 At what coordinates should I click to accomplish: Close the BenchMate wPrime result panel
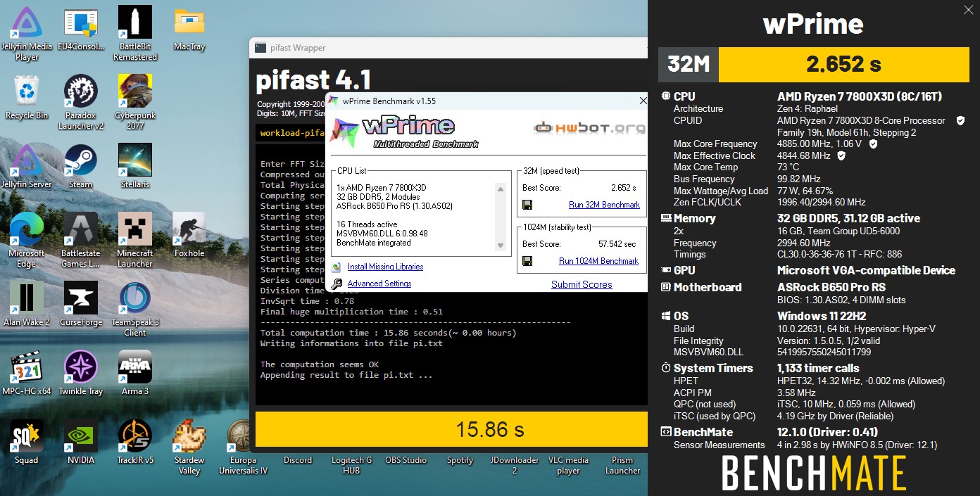point(969,9)
